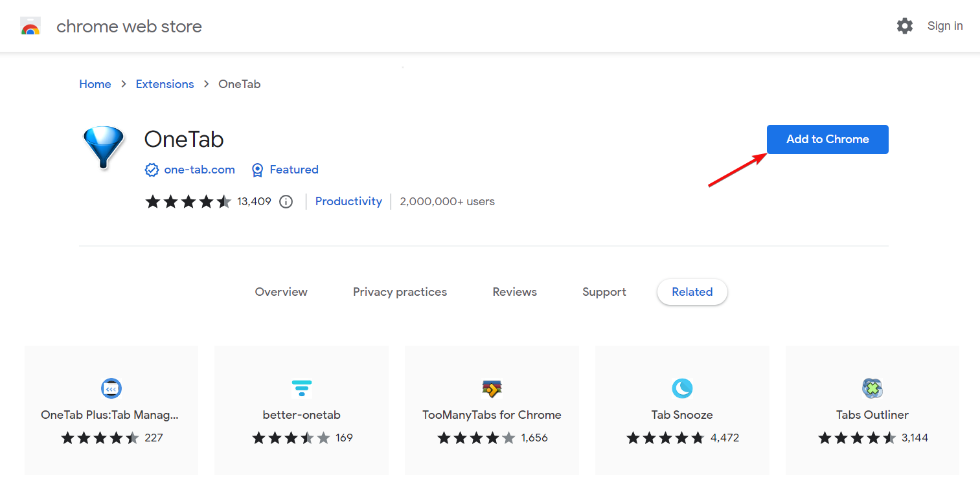Click the 169 rating count

click(x=344, y=438)
